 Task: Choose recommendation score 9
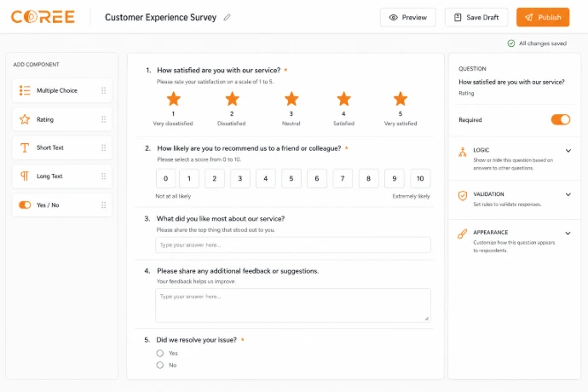395,178
